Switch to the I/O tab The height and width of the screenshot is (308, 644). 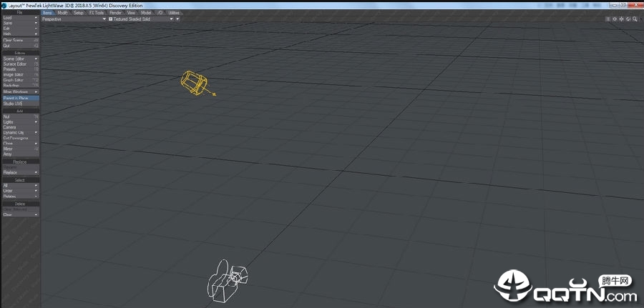point(160,13)
